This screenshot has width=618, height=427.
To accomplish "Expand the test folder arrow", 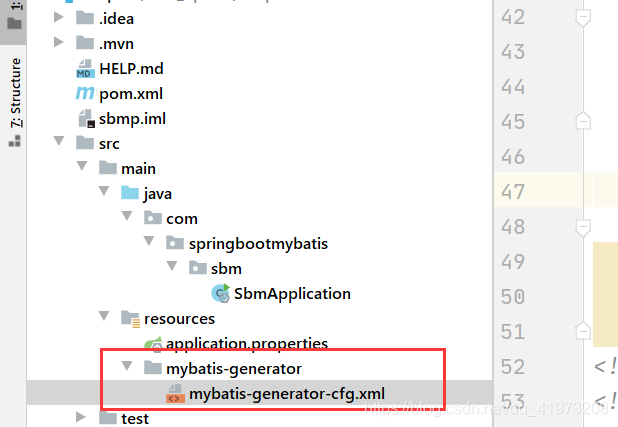I will point(81,417).
